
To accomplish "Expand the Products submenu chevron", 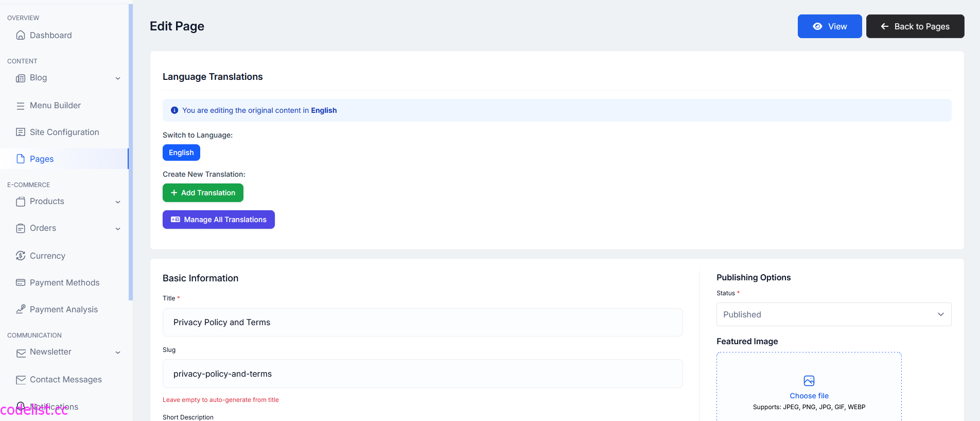I will coord(118,202).
